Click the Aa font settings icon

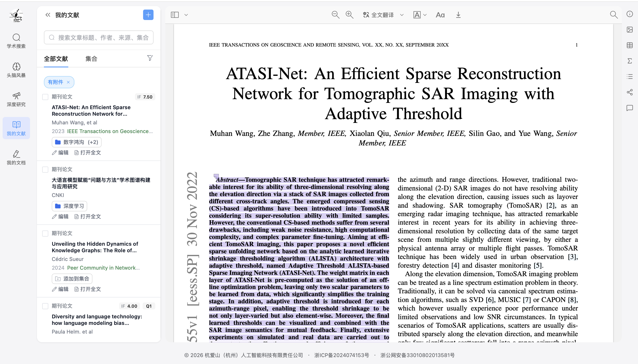pyautogui.click(x=440, y=15)
